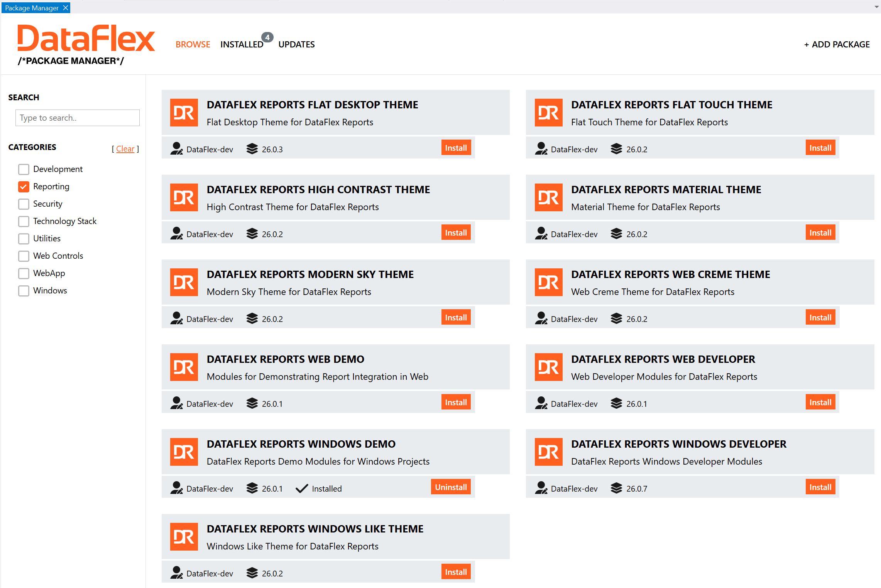Viewport: 881px width, 588px height.
Task: Click the DR icon for Web Creme Theme
Action: point(548,282)
